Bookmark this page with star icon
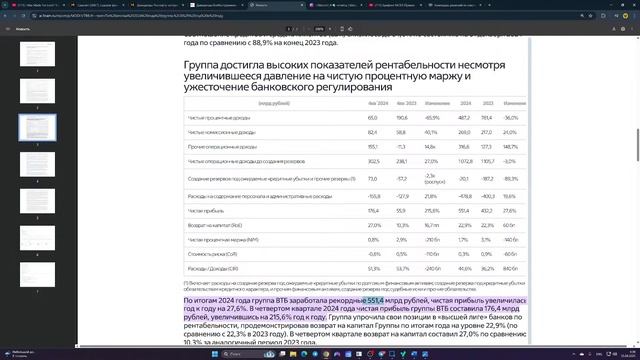Screen dimensions: 640x360 (x=590, y=16)
